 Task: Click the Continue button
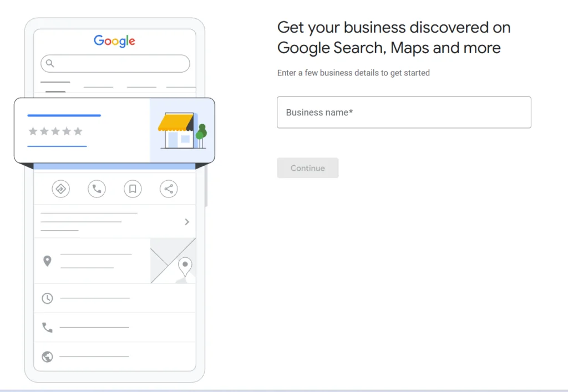307,168
